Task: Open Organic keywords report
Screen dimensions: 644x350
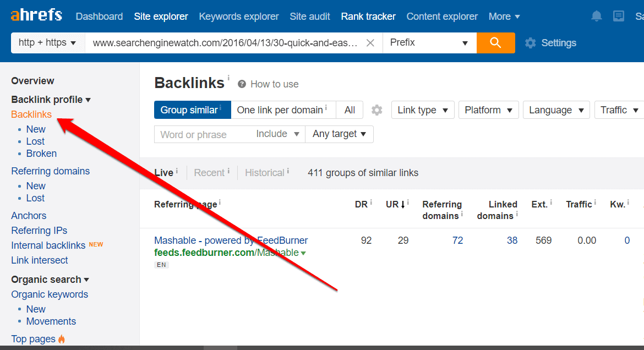Action: (50, 294)
